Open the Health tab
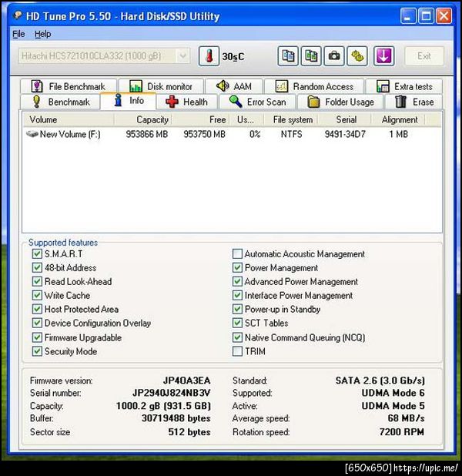 (x=187, y=102)
